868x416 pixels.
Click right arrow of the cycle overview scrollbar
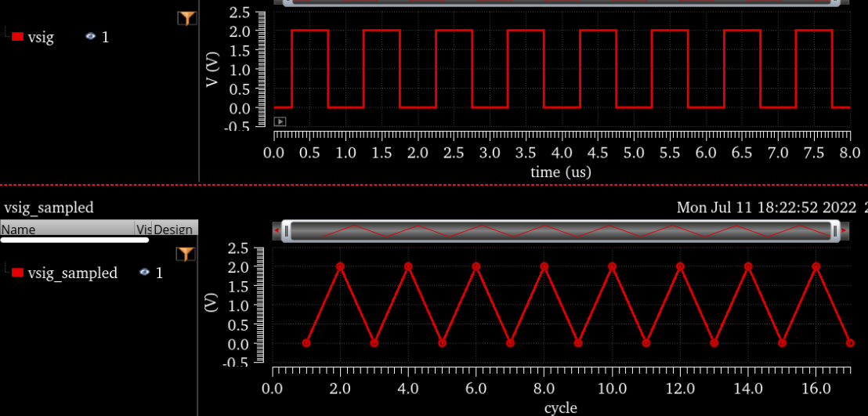click(x=845, y=231)
